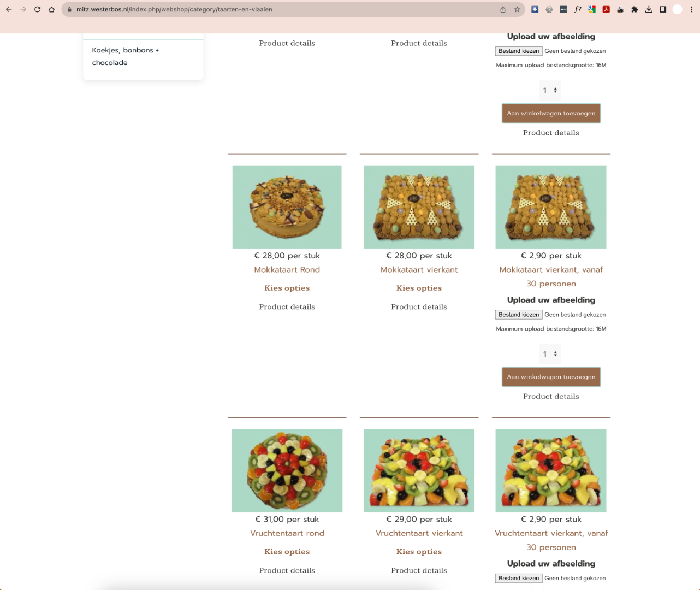Click the Vruchtentaart rond cake image
The width and height of the screenshot is (700, 590).
pyautogui.click(x=287, y=470)
